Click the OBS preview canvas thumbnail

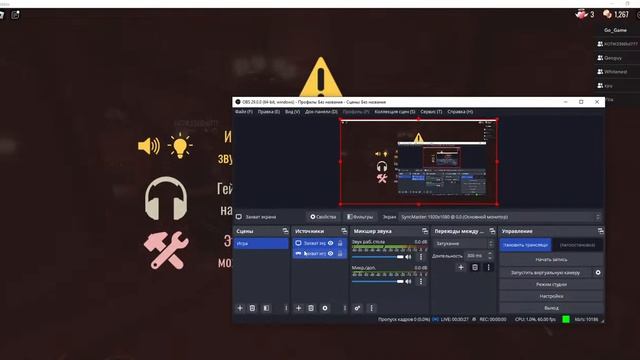coord(418,162)
